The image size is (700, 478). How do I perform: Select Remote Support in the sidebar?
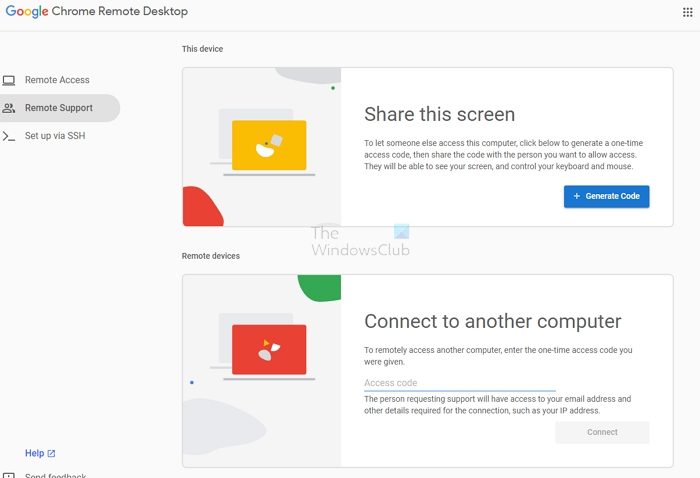(x=59, y=108)
